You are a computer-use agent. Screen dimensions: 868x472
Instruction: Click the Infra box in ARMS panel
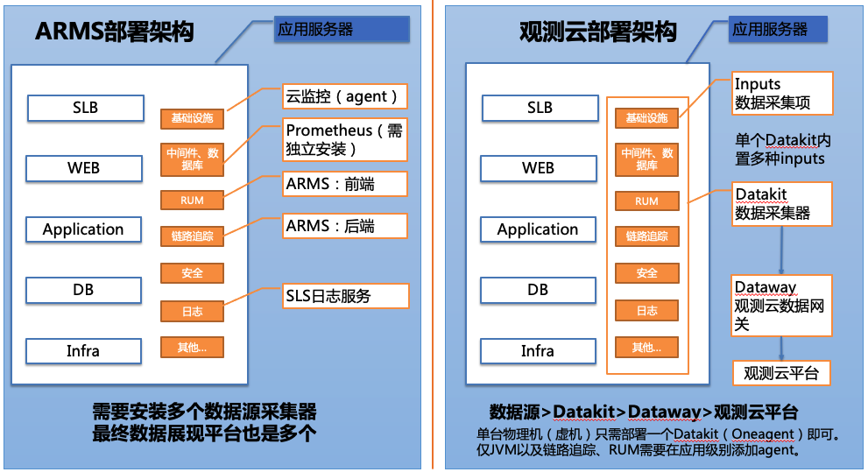coord(83,351)
